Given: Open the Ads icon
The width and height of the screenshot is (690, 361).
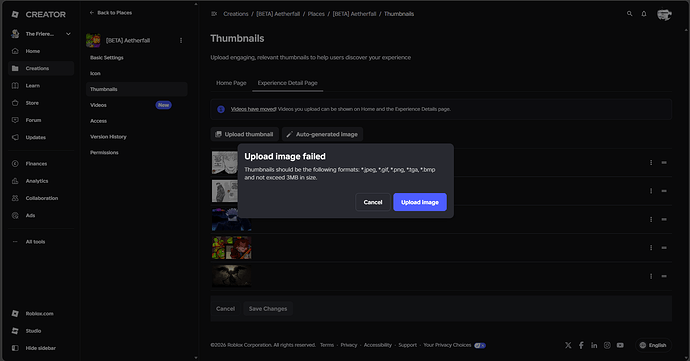Looking at the screenshot, I should 15,215.
